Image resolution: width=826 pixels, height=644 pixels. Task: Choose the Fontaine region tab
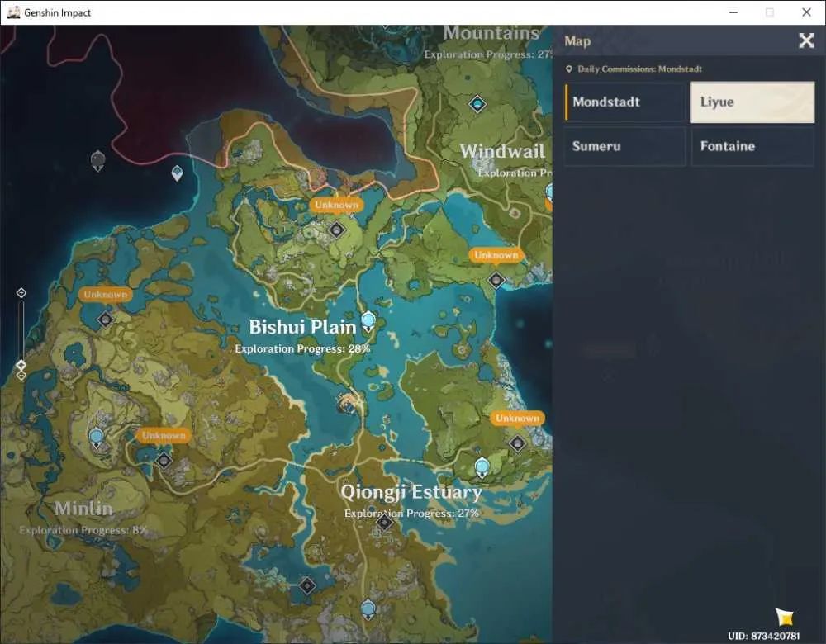(x=752, y=146)
